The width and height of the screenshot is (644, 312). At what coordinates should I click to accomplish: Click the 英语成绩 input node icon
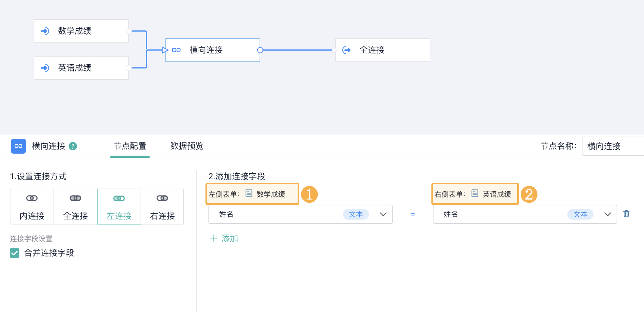(45, 68)
